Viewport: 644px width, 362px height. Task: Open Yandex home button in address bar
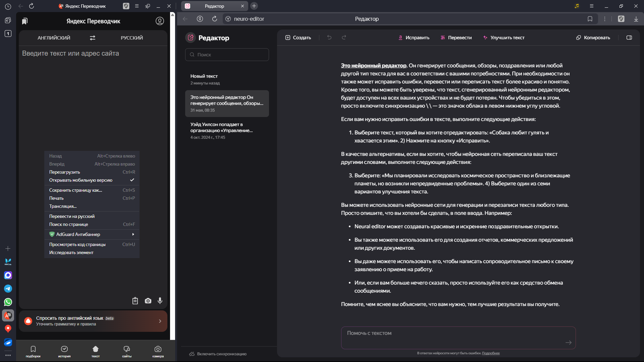200,19
